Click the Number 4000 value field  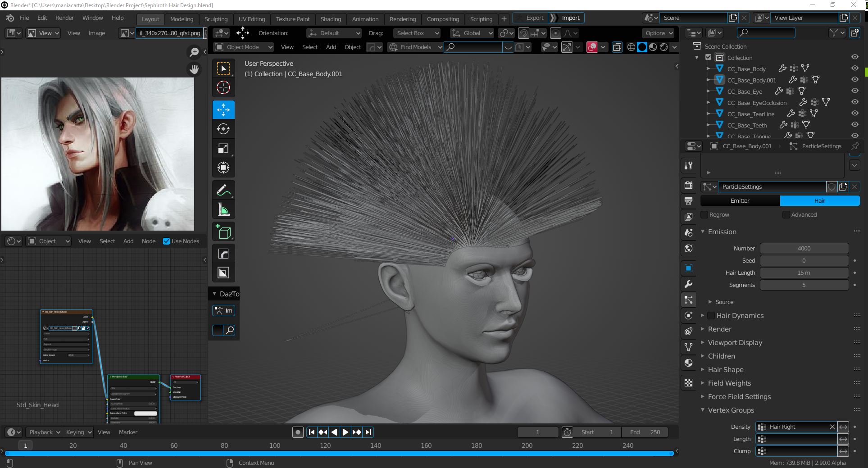pos(804,248)
